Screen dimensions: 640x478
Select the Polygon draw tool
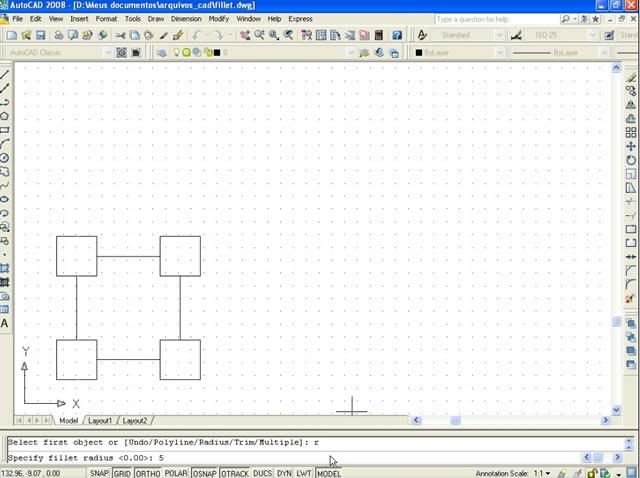click(5, 116)
